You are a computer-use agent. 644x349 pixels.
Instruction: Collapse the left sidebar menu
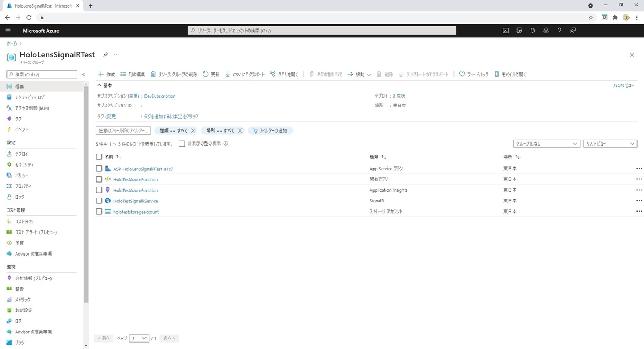point(83,75)
